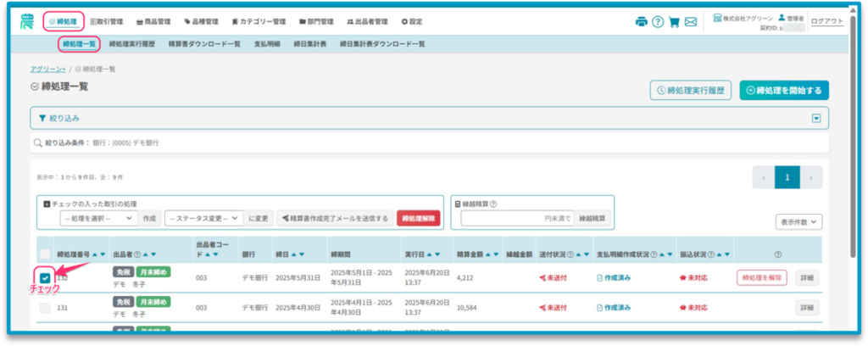Switch to 精算書ダウンロード一覧 sub tab
The height and width of the screenshot is (346, 868).
point(204,44)
